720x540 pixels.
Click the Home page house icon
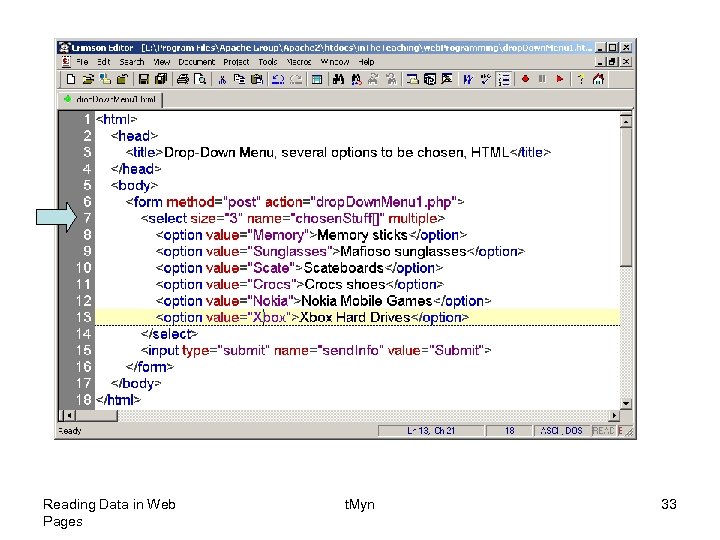[598, 79]
